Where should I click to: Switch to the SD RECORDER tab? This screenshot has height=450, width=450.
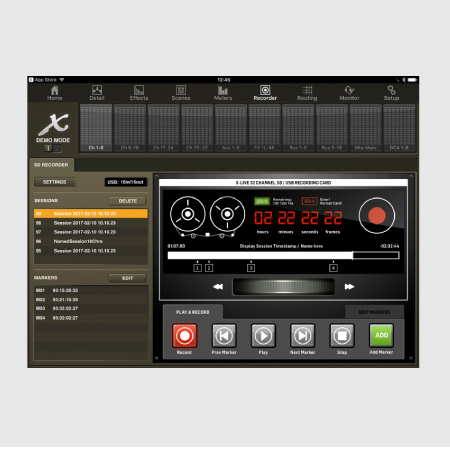(51, 165)
